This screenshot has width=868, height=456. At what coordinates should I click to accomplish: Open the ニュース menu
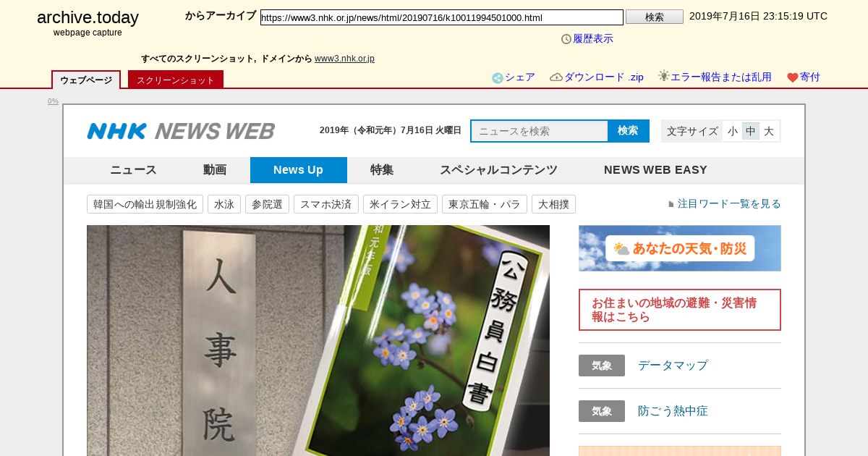tap(133, 170)
